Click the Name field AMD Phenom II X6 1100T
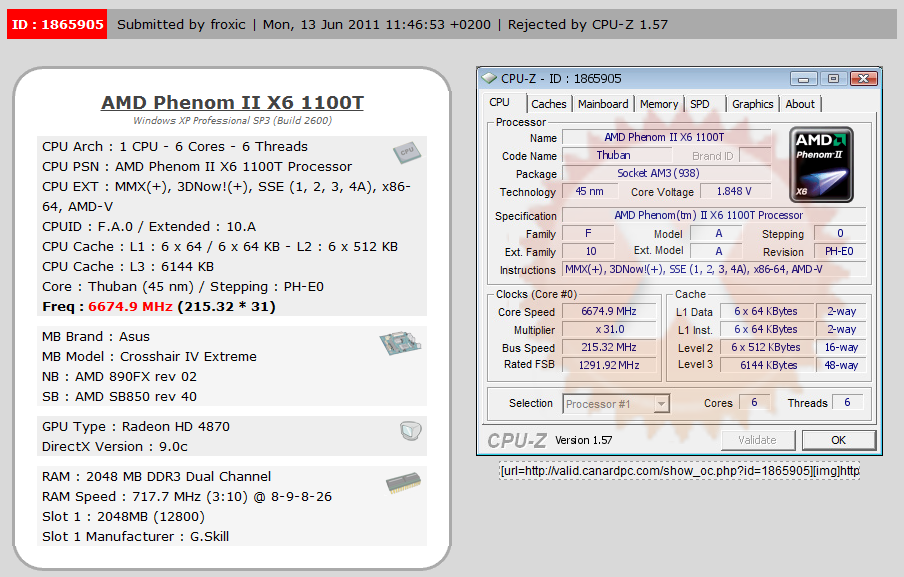 click(x=666, y=137)
